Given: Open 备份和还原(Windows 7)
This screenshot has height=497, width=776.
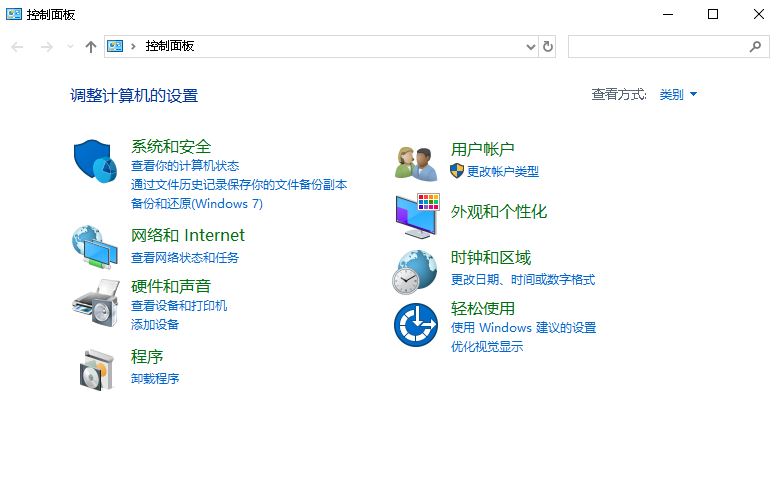Looking at the screenshot, I should pyautogui.click(x=197, y=203).
